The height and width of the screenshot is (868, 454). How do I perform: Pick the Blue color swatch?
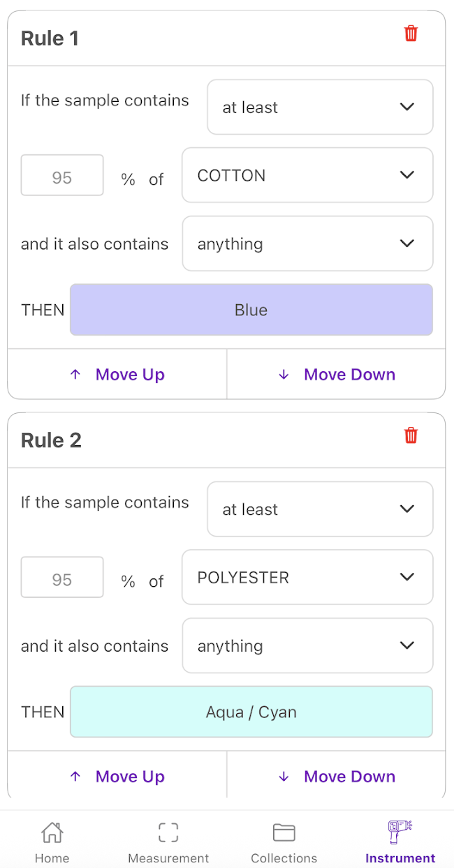point(251,310)
